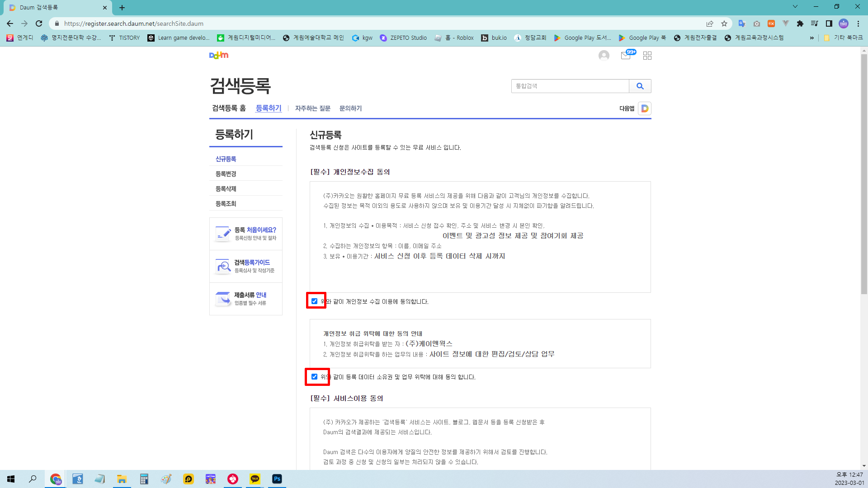This screenshot has width=868, height=488.
Task: Expand the bookmarks overflow chevron
Action: 812,38
